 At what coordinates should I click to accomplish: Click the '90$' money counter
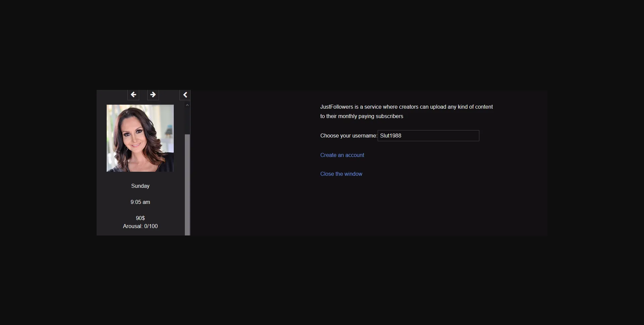tap(140, 218)
